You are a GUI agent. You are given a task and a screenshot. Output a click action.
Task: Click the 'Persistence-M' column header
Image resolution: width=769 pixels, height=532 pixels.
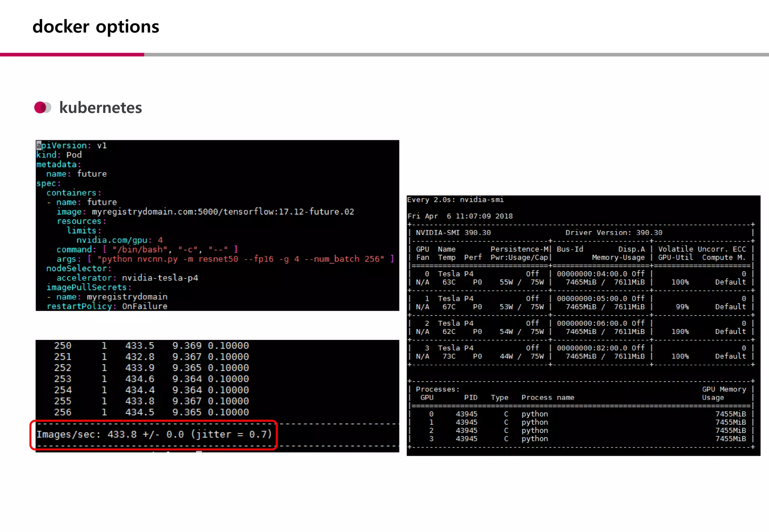coord(519,249)
